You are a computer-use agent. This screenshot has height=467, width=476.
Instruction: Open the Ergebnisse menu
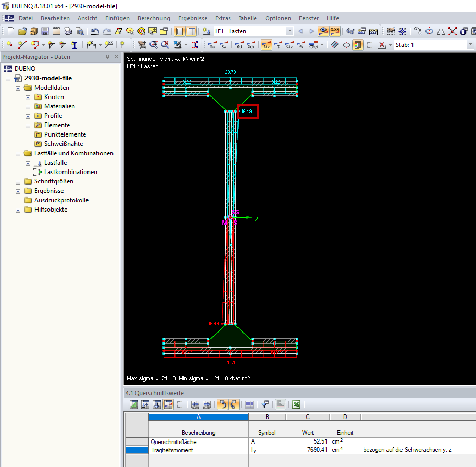tap(192, 18)
